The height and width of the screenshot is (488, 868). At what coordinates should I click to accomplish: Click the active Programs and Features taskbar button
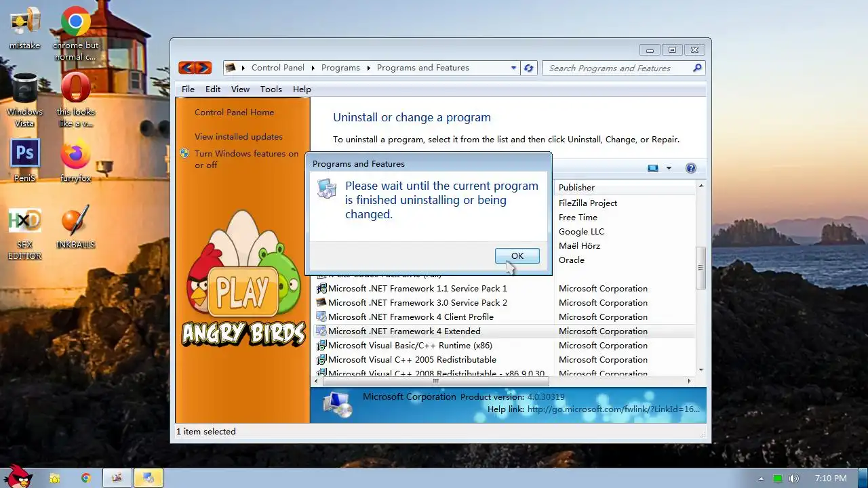click(x=148, y=478)
